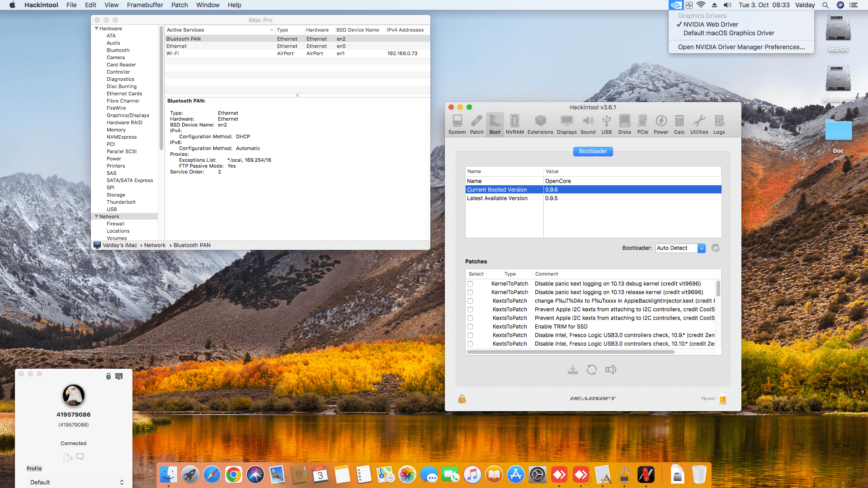The width and height of the screenshot is (868, 488).
Task: Open NVIDIA Driver Manager Preferences
Action: [741, 47]
